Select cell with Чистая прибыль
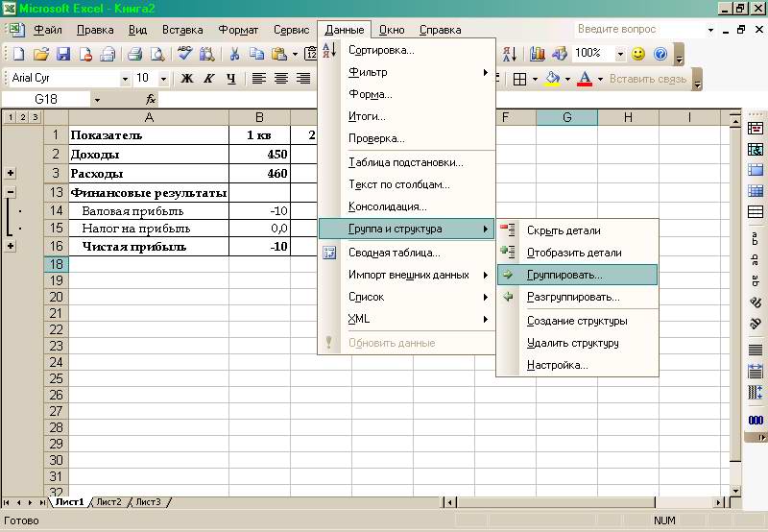768x532 pixels. point(149,247)
